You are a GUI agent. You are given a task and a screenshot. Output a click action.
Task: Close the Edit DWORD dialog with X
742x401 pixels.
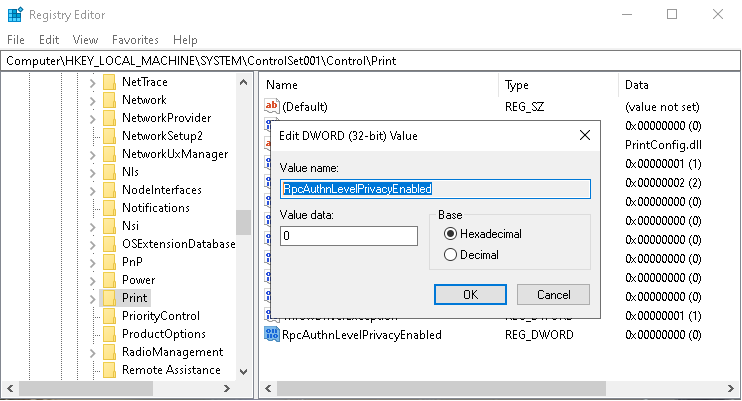[585, 135]
